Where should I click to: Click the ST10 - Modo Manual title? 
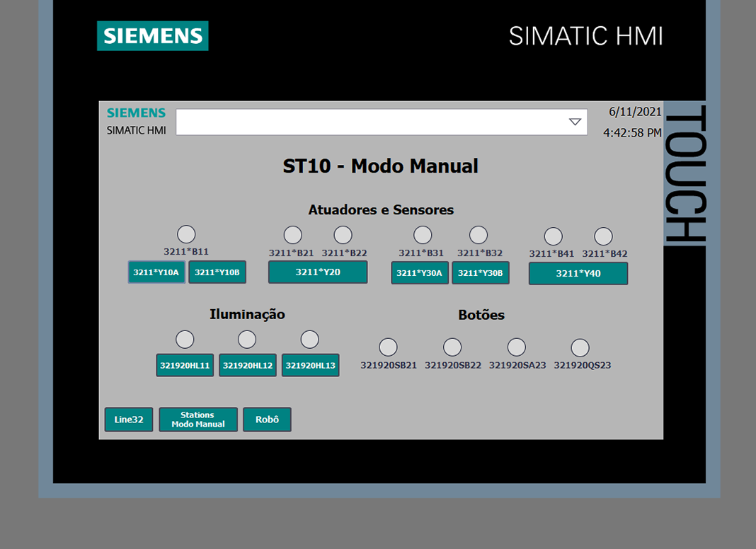[380, 166]
